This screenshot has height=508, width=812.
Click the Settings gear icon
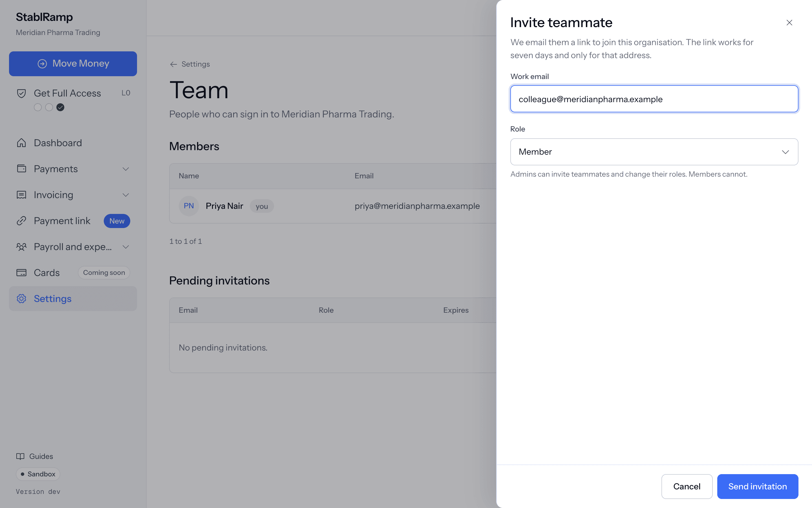[21, 299]
